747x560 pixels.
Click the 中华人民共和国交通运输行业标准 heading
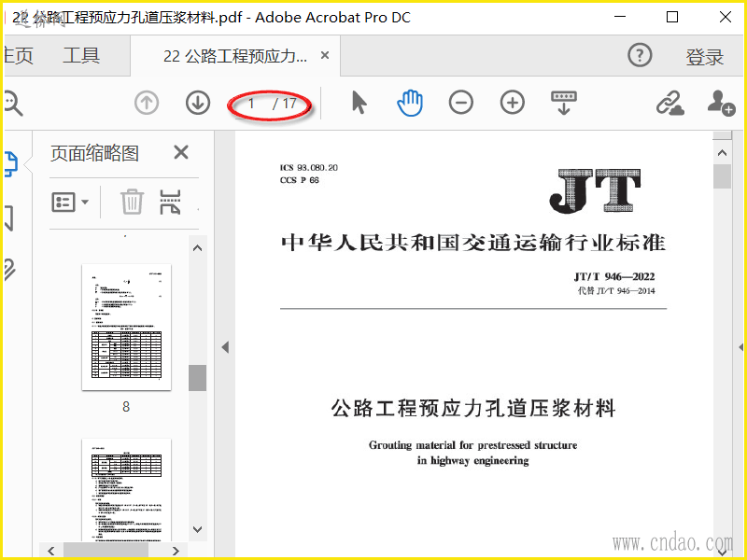point(473,243)
